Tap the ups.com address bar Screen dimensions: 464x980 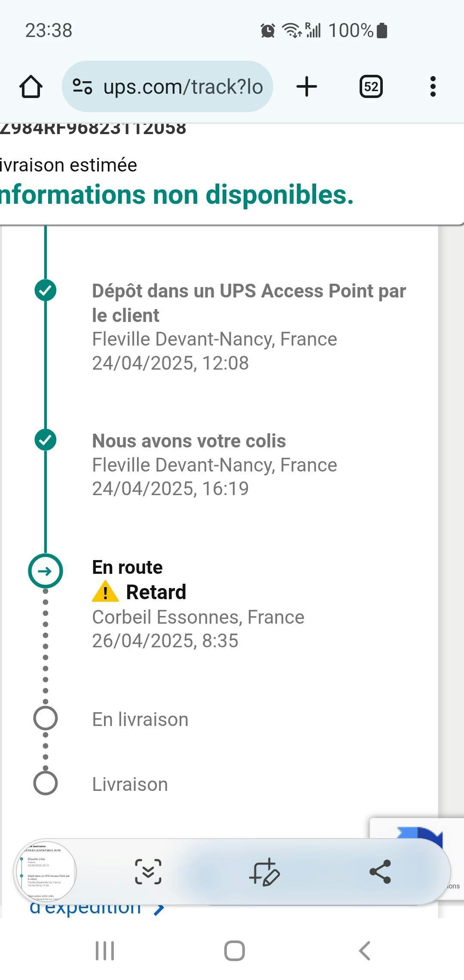(x=183, y=86)
